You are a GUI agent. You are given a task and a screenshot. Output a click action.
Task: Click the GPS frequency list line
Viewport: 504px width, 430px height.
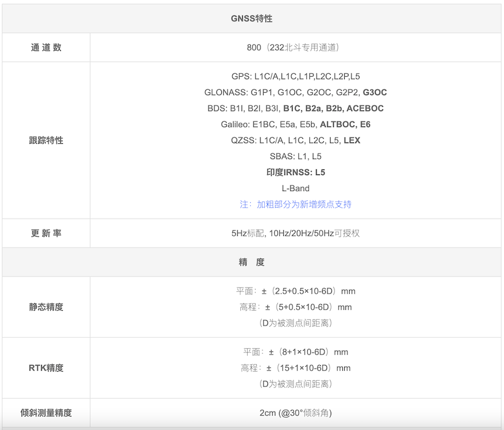[x=296, y=76]
